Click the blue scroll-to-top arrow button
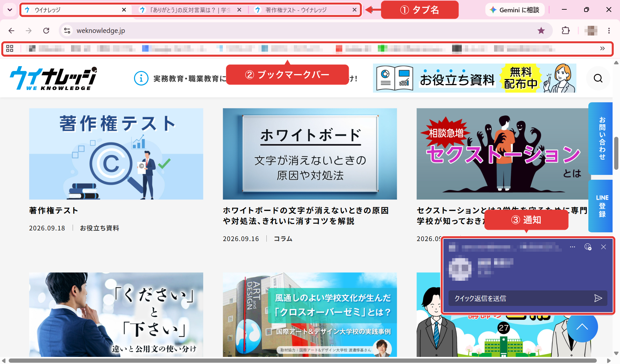Viewport: 620px width, 364px height. [x=582, y=327]
